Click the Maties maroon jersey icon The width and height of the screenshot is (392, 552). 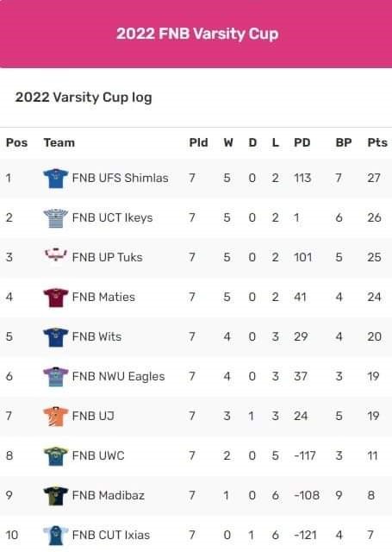55,298
